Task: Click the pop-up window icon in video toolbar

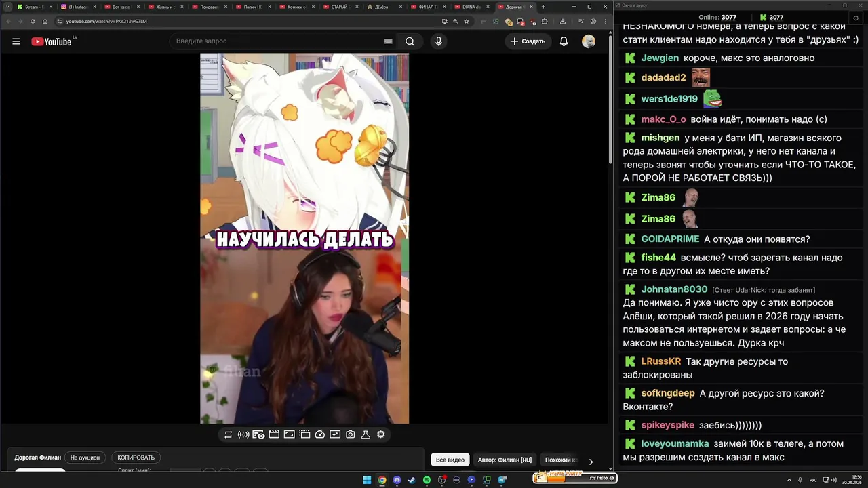Action: (x=304, y=434)
